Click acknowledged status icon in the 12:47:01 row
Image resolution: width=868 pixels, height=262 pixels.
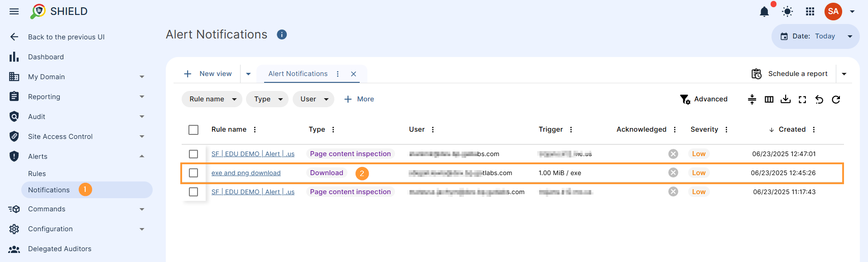click(673, 154)
